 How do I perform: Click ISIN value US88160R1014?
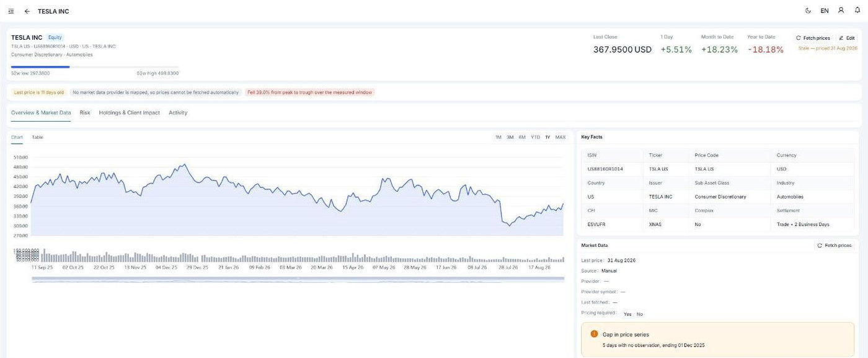(x=605, y=169)
